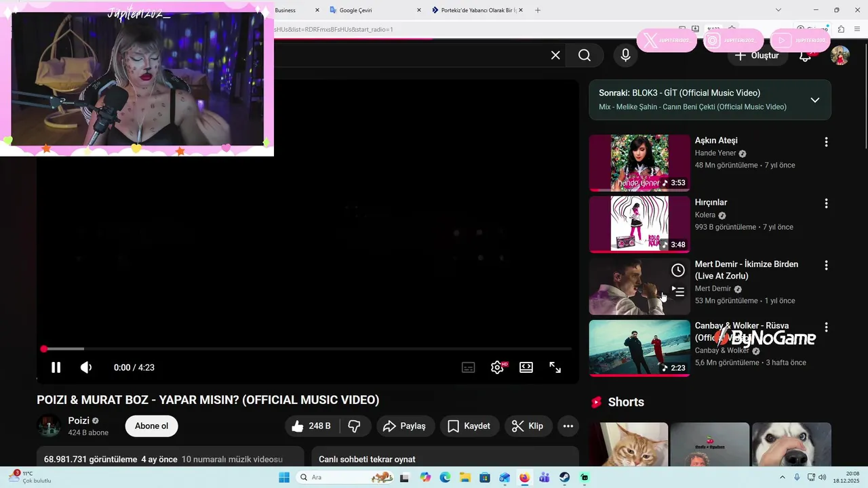The height and width of the screenshot is (488, 868).
Task: Open the white dog Shorts thumbnail
Action: (x=791, y=445)
